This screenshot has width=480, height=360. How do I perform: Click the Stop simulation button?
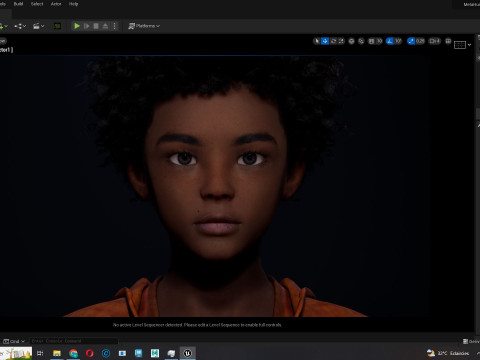pos(96,26)
